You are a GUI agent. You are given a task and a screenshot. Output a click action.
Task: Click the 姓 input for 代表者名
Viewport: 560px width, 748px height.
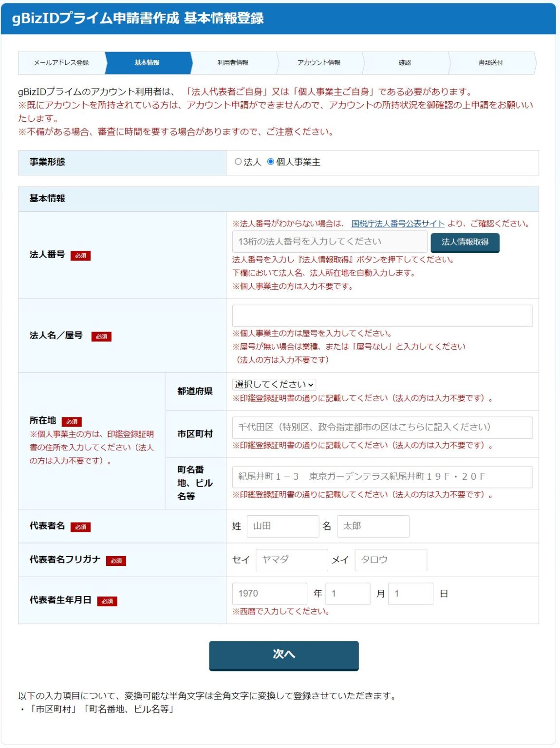(x=282, y=526)
